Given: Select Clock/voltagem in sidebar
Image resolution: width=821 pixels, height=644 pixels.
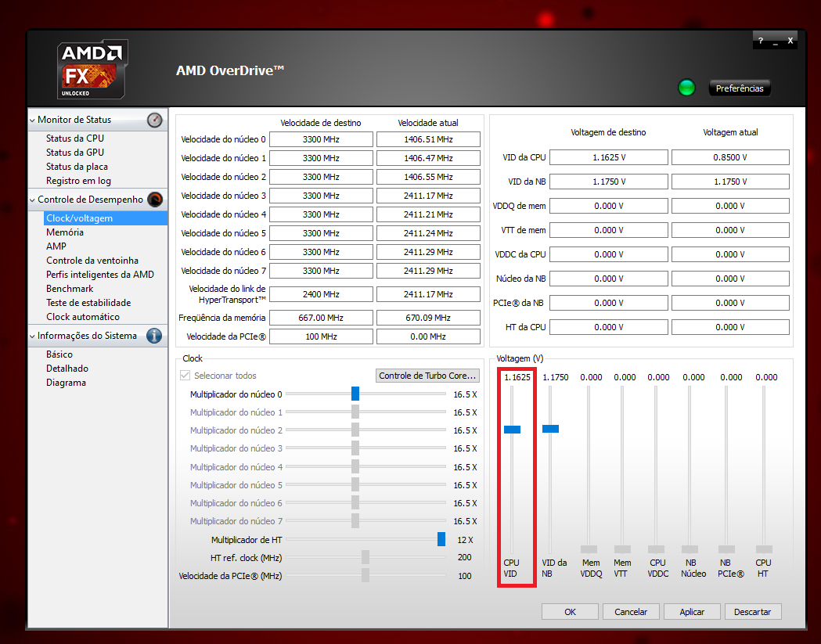Looking at the screenshot, I should tap(106, 218).
